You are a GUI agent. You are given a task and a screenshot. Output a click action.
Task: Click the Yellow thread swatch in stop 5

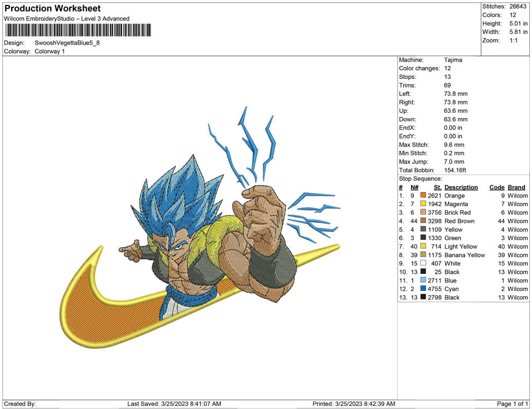pos(423,229)
